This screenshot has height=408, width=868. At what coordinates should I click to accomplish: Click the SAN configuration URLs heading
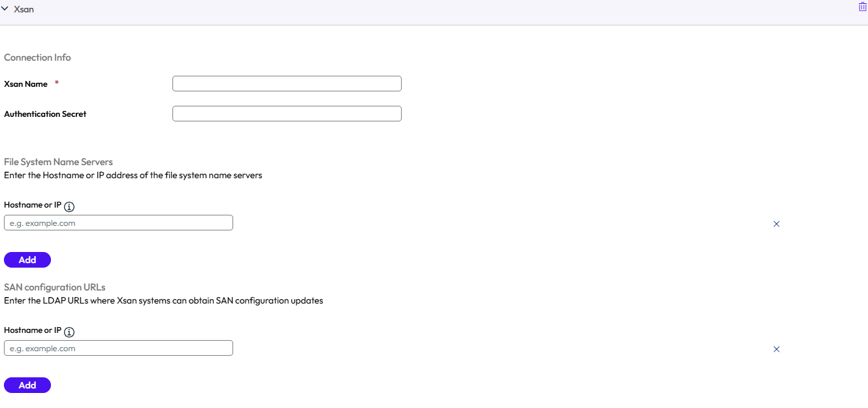coord(55,287)
